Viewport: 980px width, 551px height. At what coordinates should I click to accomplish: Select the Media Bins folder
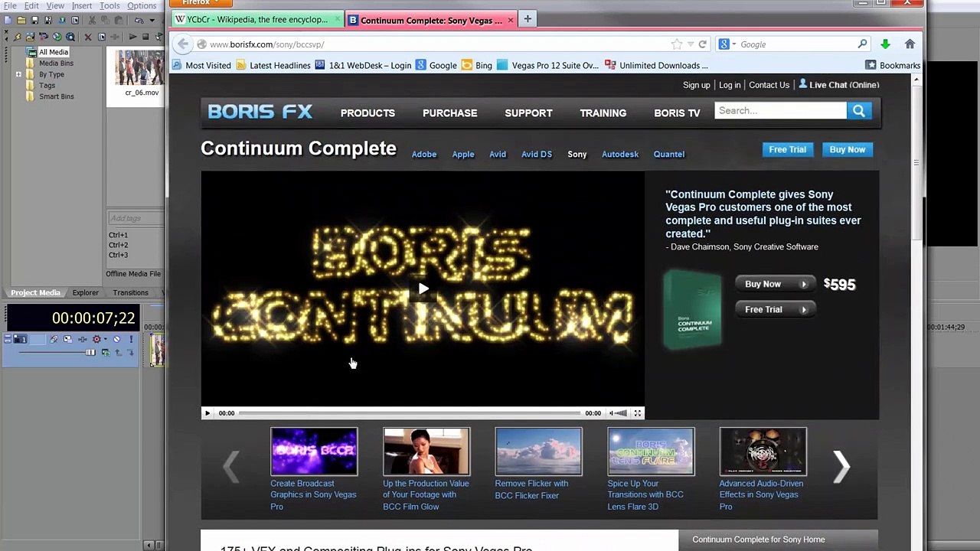point(56,64)
